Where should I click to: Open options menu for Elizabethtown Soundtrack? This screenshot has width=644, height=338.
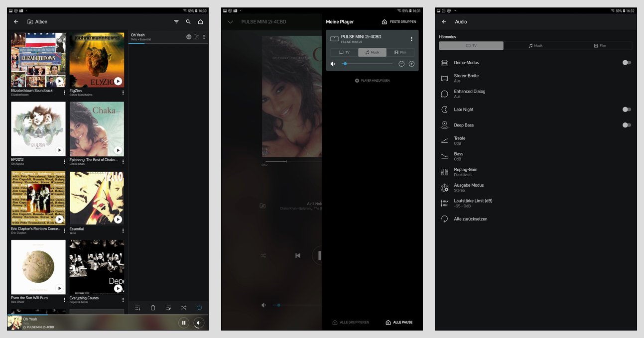[64, 93]
